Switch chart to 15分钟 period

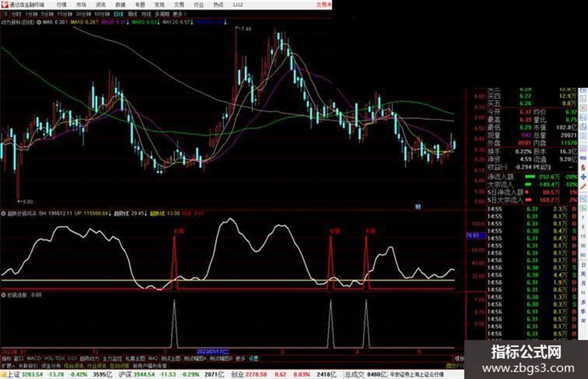tap(65, 14)
